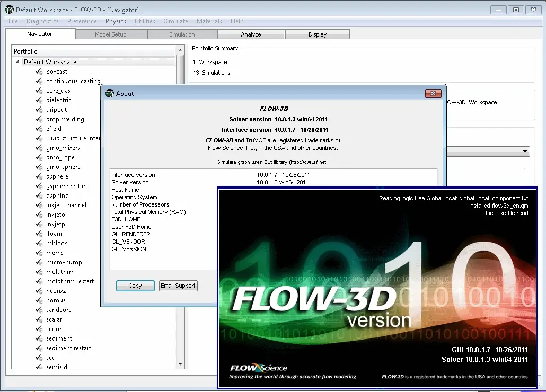Viewport: 546px width, 392px height.
Task: Click the status icon for efield
Action: [x=39, y=129]
